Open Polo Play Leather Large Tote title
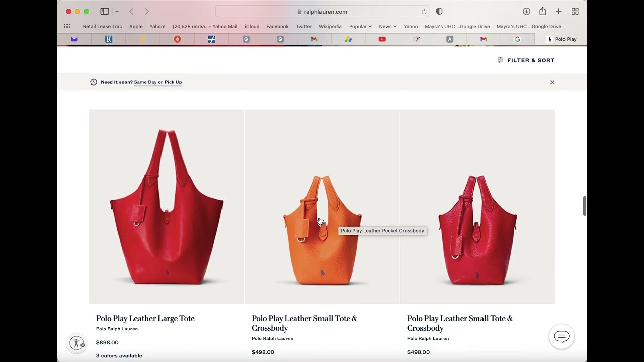Image resolution: width=644 pixels, height=362 pixels. (x=145, y=318)
